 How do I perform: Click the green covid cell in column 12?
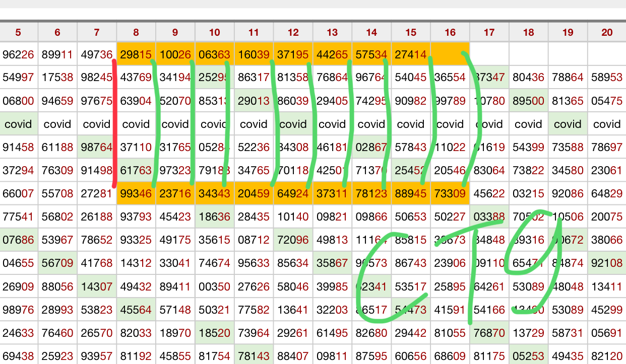coord(293,124)
